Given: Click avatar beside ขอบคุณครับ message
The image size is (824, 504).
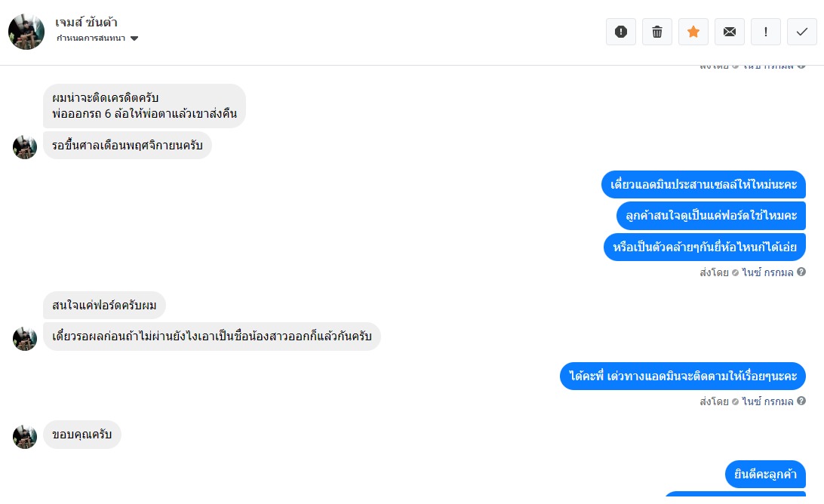Looking at the screenshot, I should (25, 435).
